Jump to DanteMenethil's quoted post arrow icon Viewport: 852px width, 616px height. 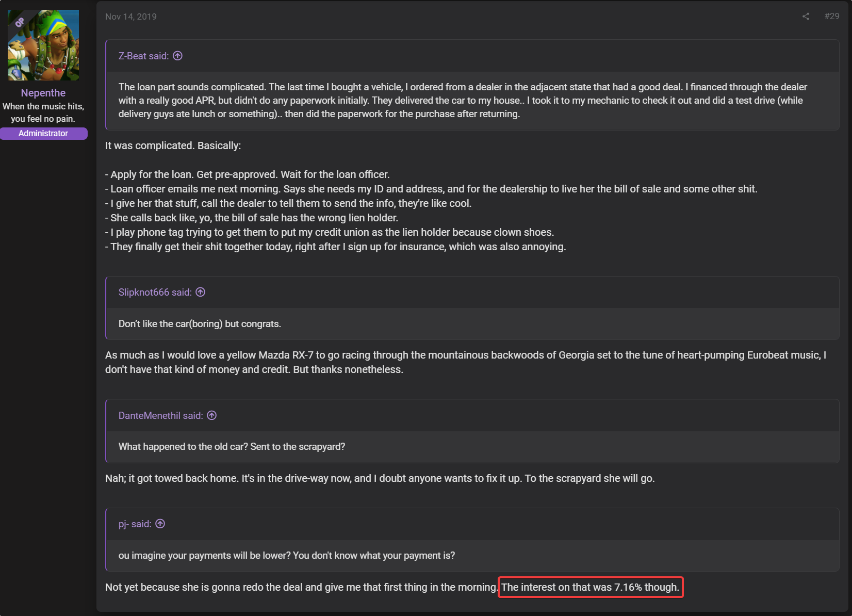pyautogui.click(x=211, y=415)
